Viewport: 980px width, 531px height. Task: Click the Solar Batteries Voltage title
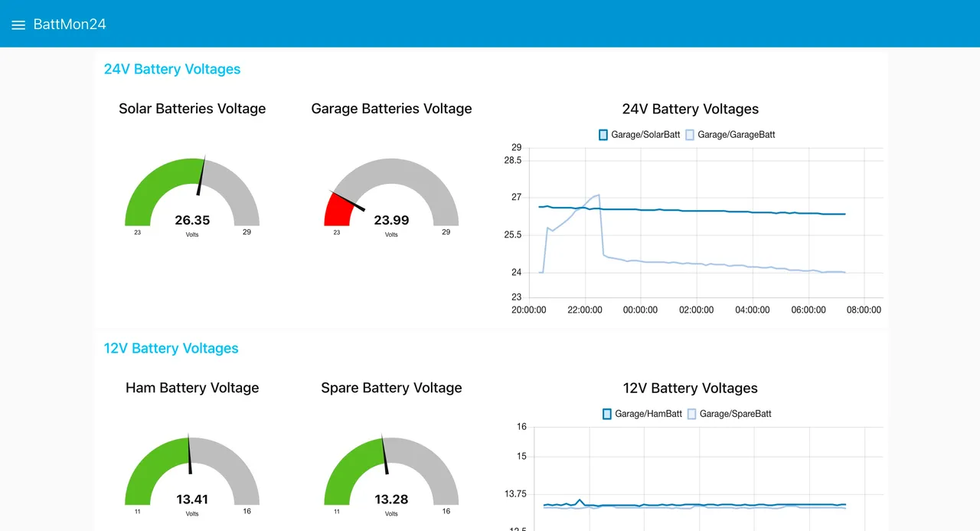click(192, 109)
